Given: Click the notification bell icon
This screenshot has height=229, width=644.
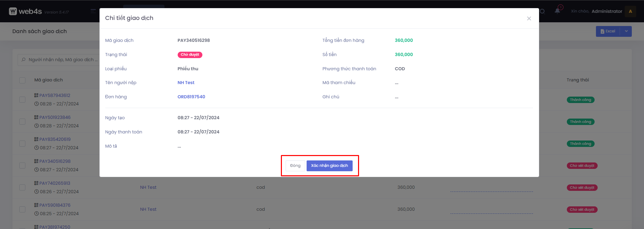Looking at the screenshot, I should [x=557, y=11].
